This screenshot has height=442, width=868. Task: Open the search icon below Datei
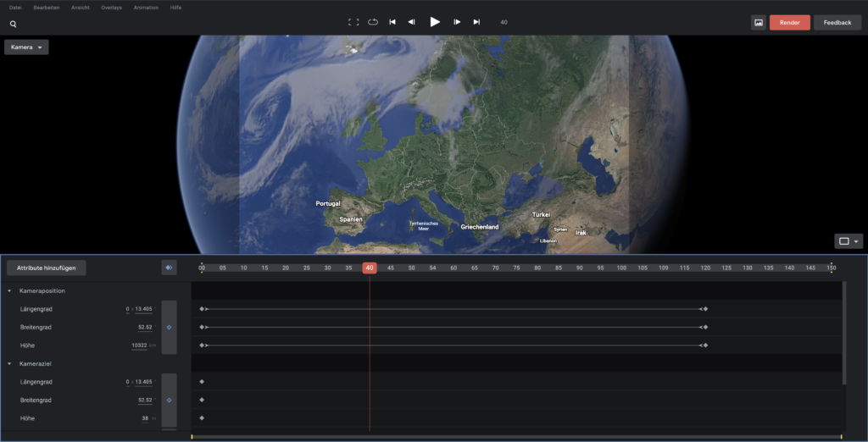(x=14, y=25)
